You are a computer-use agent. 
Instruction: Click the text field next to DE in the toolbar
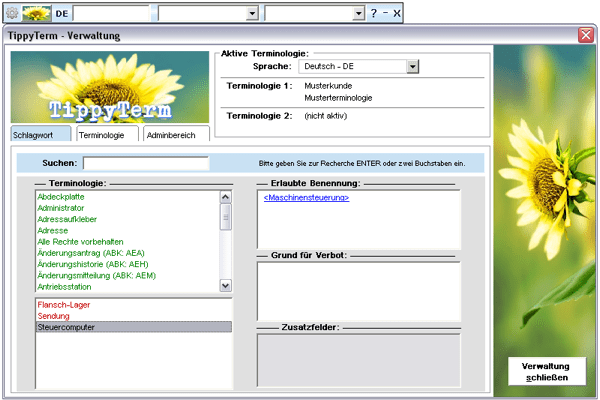point(112,13)
